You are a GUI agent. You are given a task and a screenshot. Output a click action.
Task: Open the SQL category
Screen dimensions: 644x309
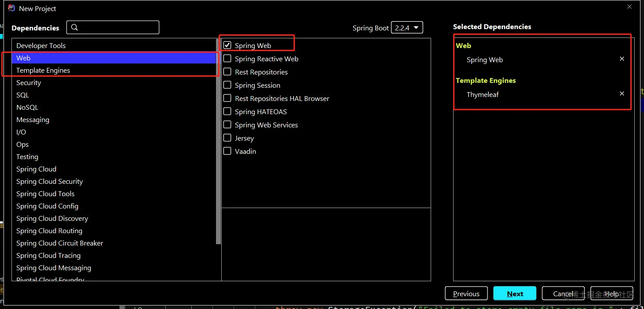[114, 95]
